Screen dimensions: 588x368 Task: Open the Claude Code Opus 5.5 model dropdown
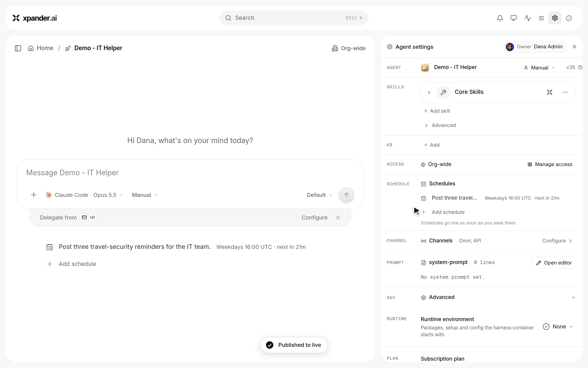(x=84, y=195)
